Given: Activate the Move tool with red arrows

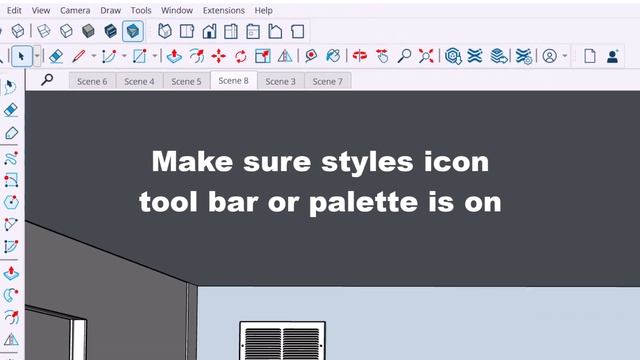Looking at the screenshot, I should pos(219,56).
